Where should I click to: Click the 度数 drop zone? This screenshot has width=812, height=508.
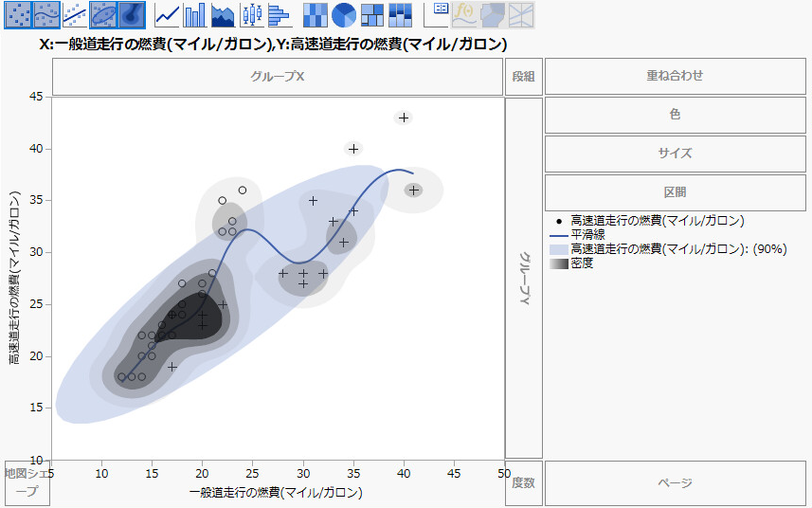pos(524,483)
